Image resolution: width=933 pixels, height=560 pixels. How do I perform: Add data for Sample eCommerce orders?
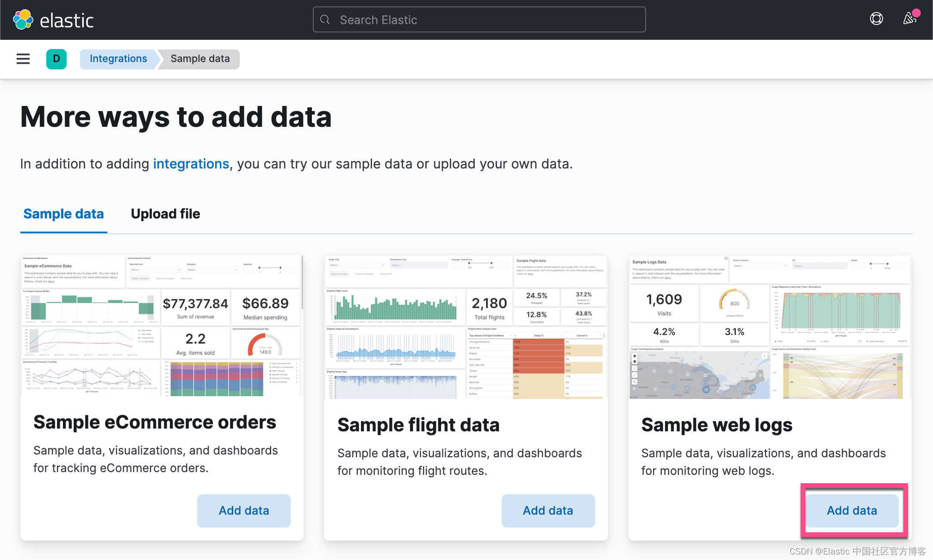pyautogui.click(x=243, y=510)
